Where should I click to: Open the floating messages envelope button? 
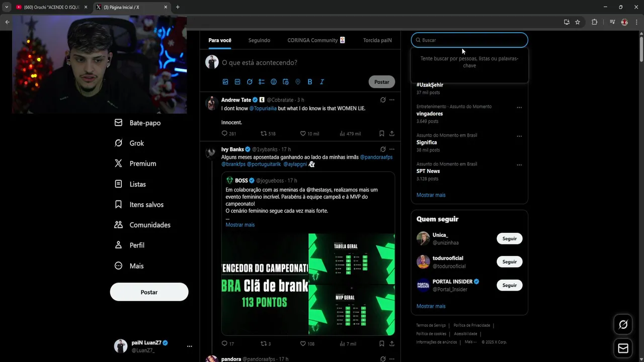(x=623, y=348)
